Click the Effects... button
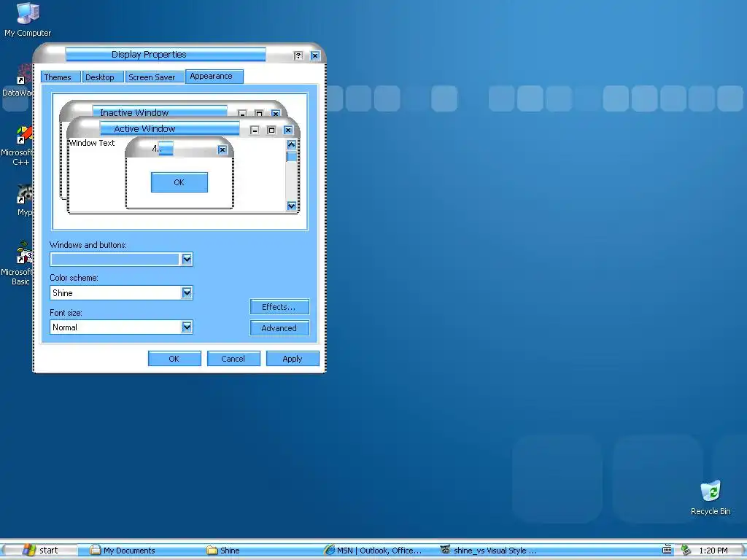This screenshot has height=560, width=747. click(x=279, y=307)
